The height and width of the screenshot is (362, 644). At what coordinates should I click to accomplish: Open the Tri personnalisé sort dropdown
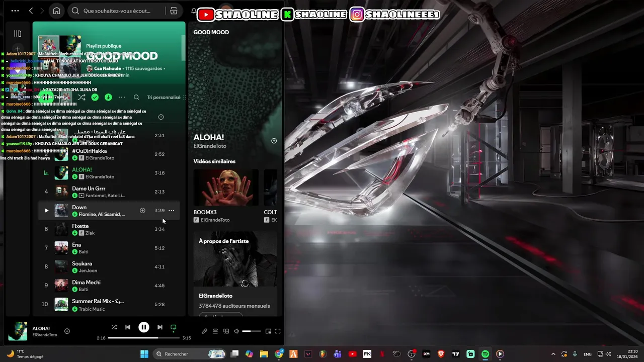[167, 97]
